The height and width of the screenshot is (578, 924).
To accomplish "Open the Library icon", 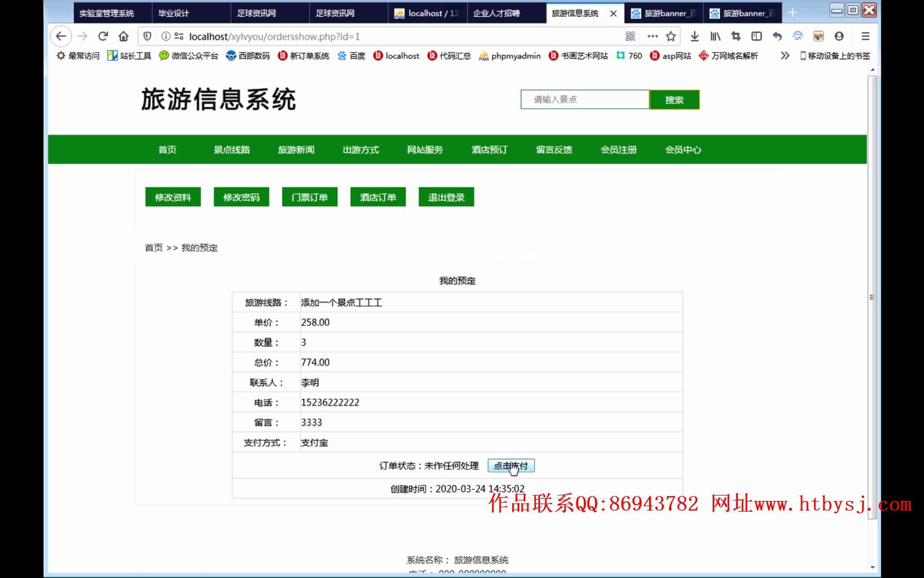I will point(715,36).
